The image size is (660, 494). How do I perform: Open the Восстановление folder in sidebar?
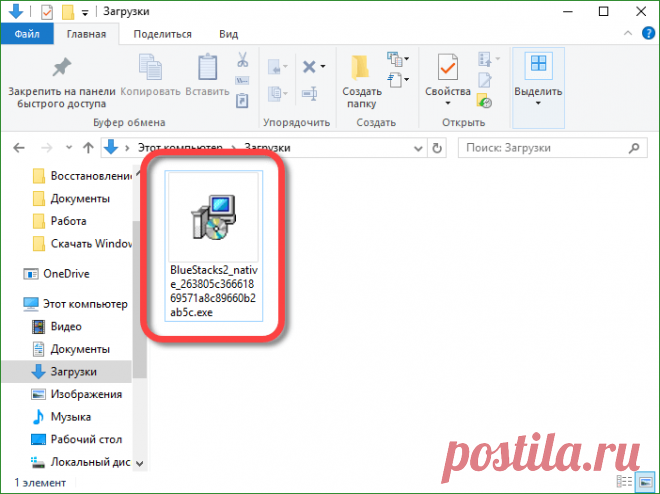[83, 176]
